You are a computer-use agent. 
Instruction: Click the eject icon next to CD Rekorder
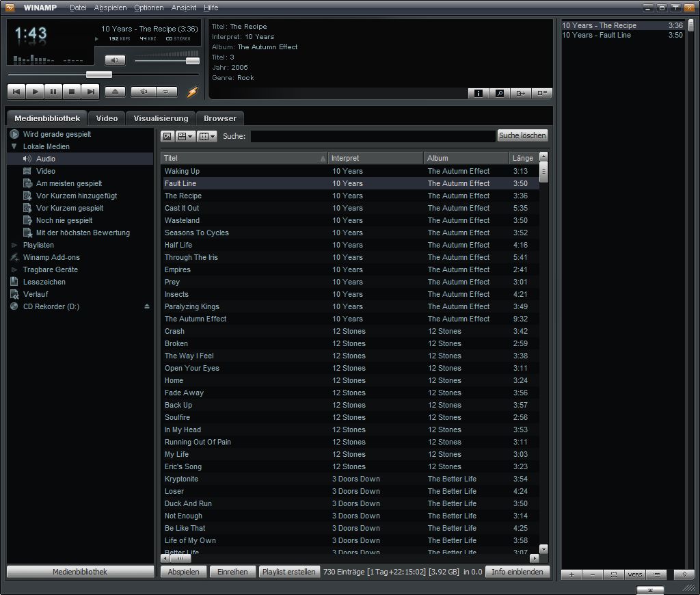coord(147,306)
